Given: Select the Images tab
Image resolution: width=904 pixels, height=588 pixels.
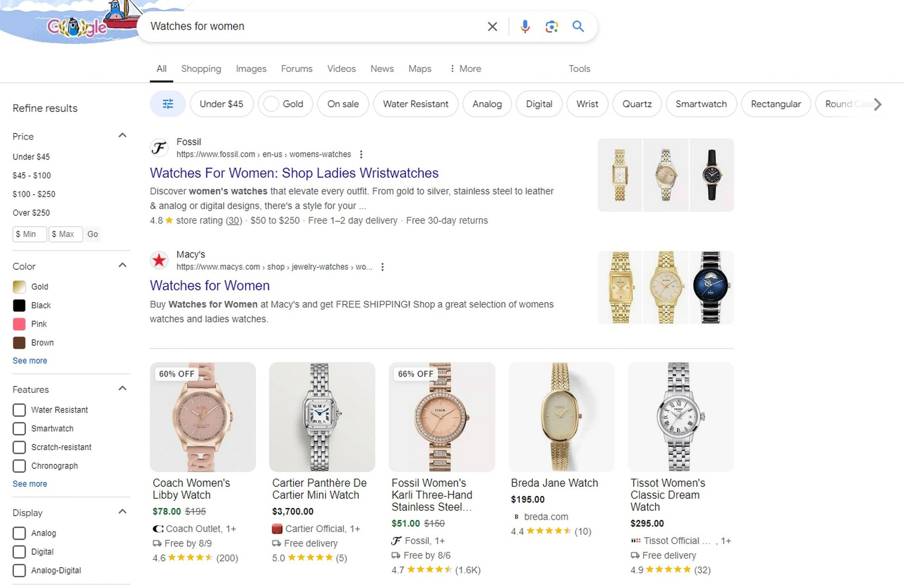Looking at the screenshot, I should [x=251, y=69].
